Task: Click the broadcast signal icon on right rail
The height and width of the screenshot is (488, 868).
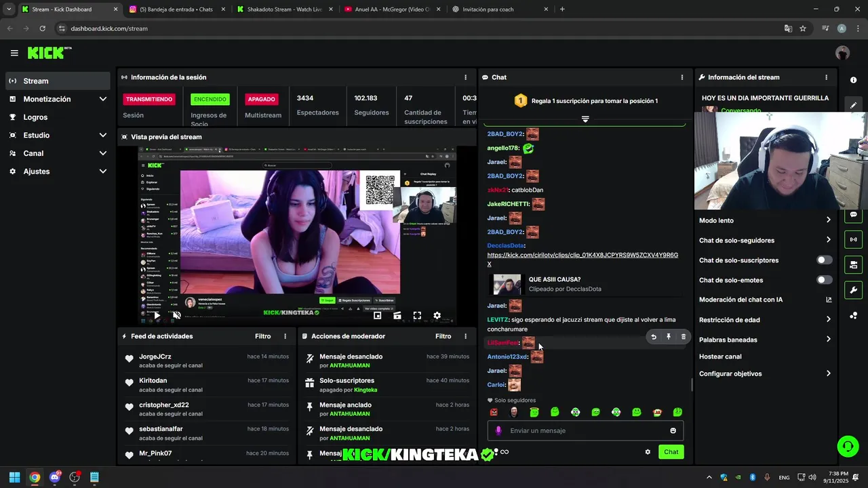Action: (853, 239)
